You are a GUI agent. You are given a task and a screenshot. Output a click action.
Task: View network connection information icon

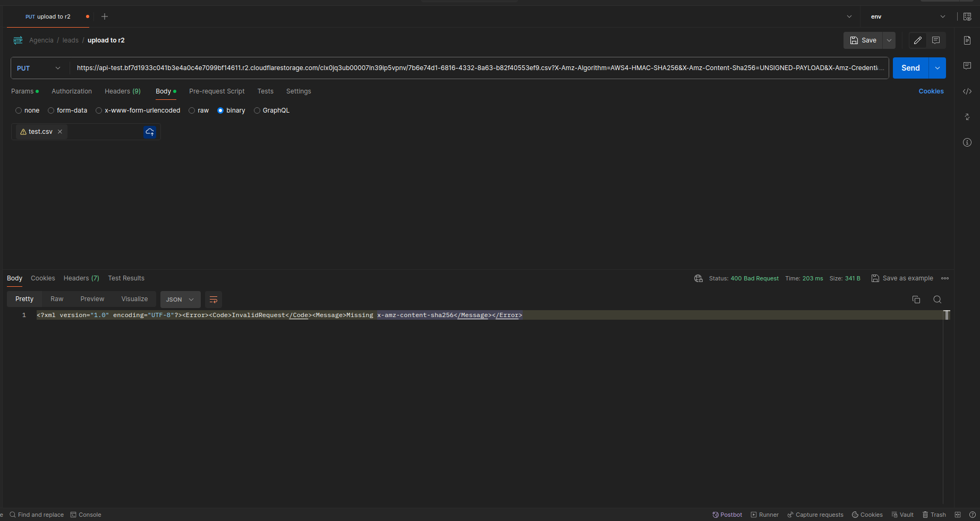pos(697,278)
